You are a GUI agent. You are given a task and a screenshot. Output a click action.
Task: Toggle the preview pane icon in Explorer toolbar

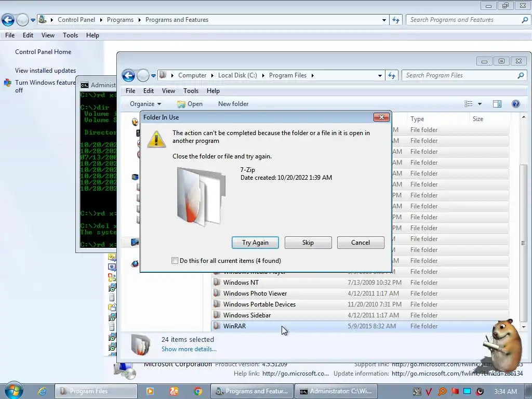497,104
